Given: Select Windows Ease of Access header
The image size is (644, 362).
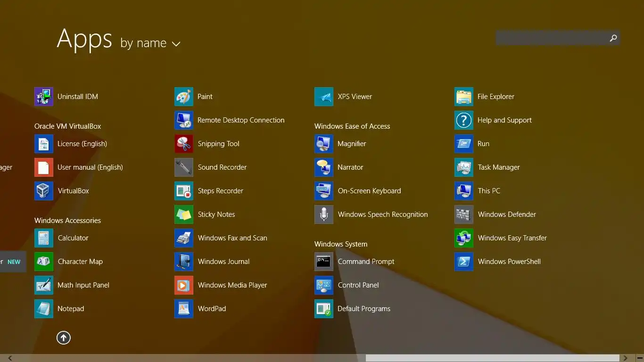Looking at the screenshot, I should click(352, 126).
